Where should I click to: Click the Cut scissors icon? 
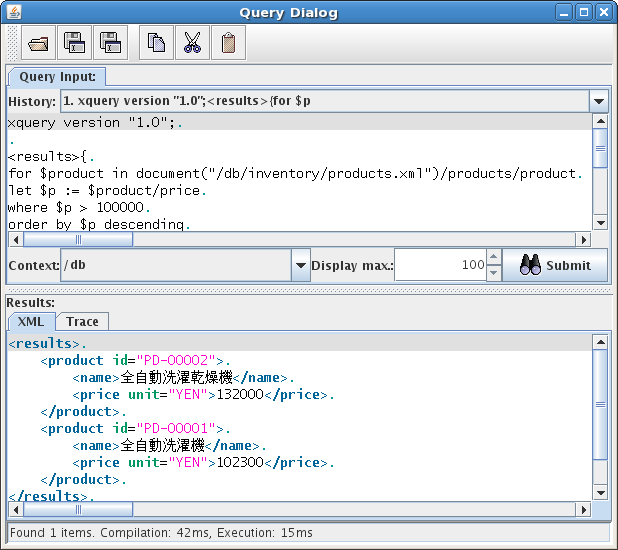192,43
